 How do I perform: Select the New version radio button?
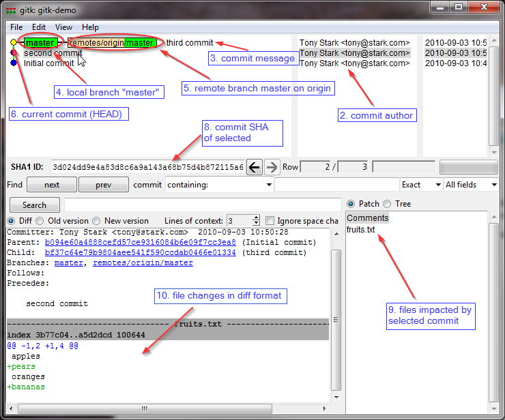[96, 221]
